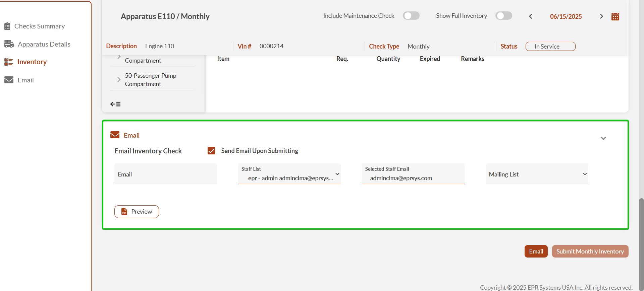The width and height of the screenshot is (644, 291).
Task: Turn on Show Full Inventory toggle
Action: click(x=503, y=16)
